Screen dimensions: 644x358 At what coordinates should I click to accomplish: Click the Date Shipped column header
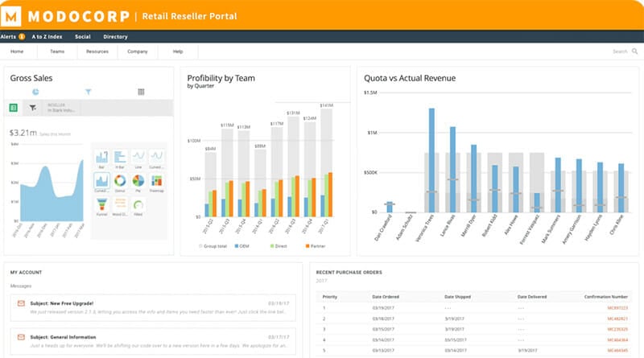457,297
